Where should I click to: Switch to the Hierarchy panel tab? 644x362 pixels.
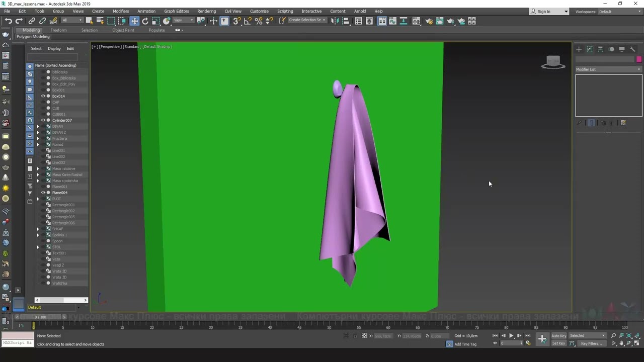[600, 49]
